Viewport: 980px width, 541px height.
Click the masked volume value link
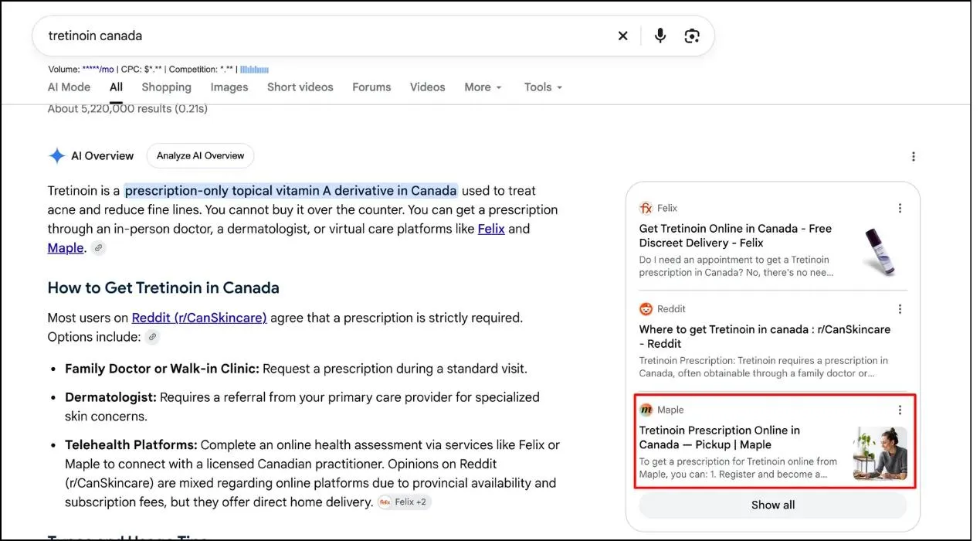[98, 70]
